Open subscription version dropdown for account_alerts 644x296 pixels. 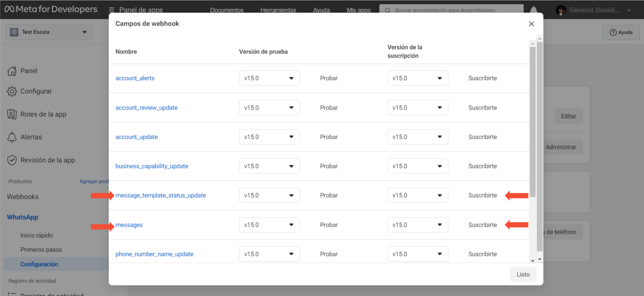(418, 78)
